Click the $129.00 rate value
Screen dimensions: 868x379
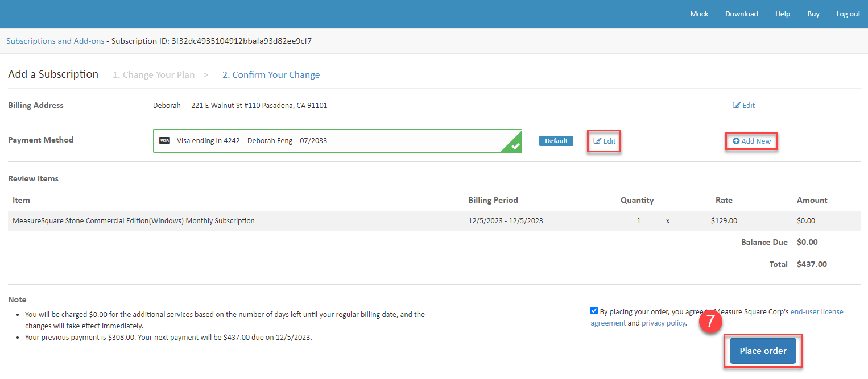[x=724, y=221]
